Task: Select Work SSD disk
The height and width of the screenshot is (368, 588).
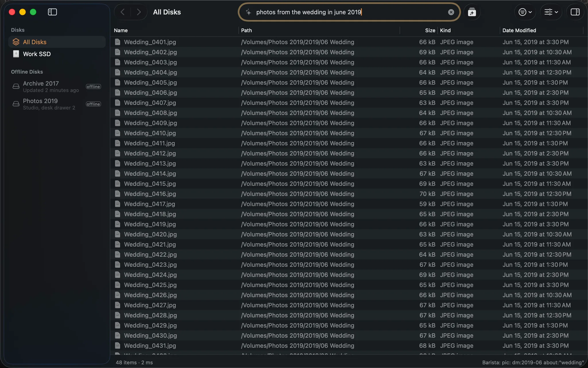Action: click(57, 54)
